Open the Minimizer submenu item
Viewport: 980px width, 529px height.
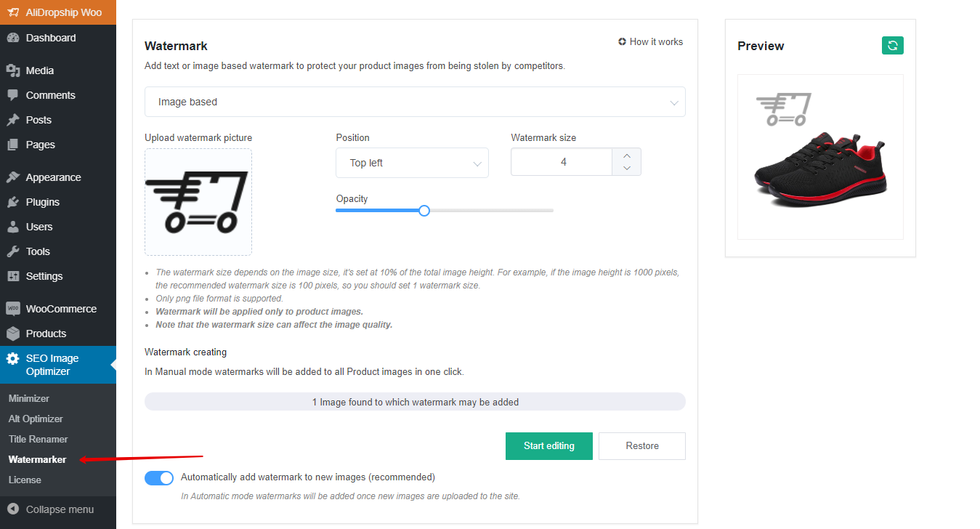click(x=29, y=398)
